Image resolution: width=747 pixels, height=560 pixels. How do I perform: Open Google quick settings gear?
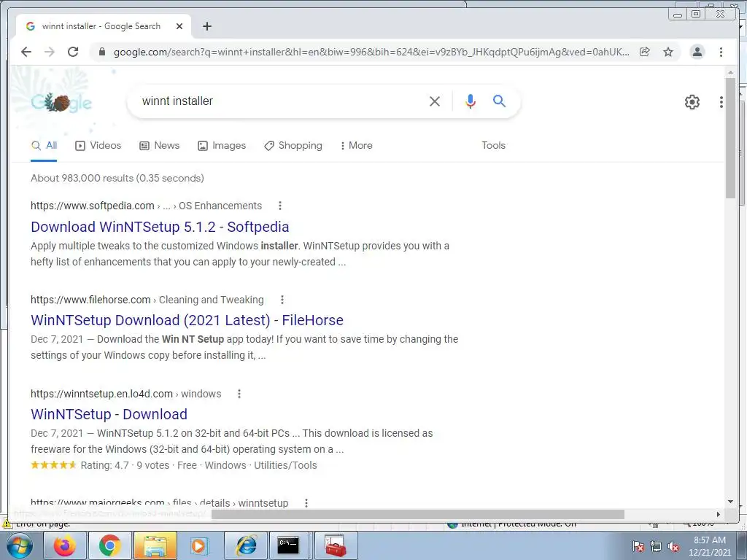click(692, 101)
